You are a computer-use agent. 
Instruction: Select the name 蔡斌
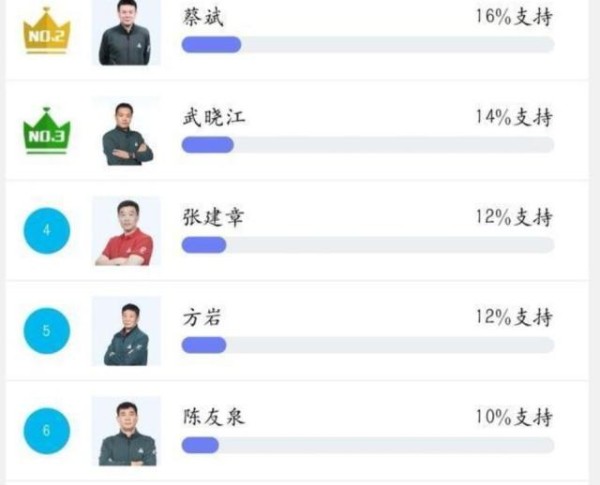click(203, 18)
